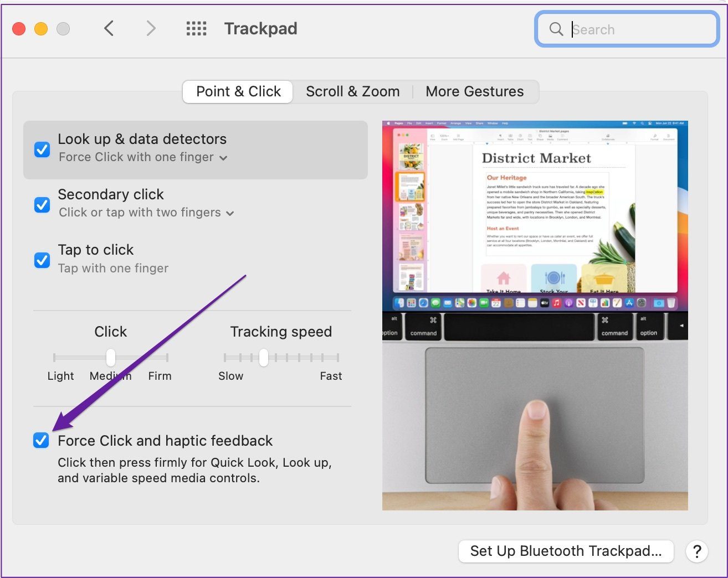The height and width of the screenshot is (578, 728).
Task: Open help with question mark button
Action: (697, 551)
